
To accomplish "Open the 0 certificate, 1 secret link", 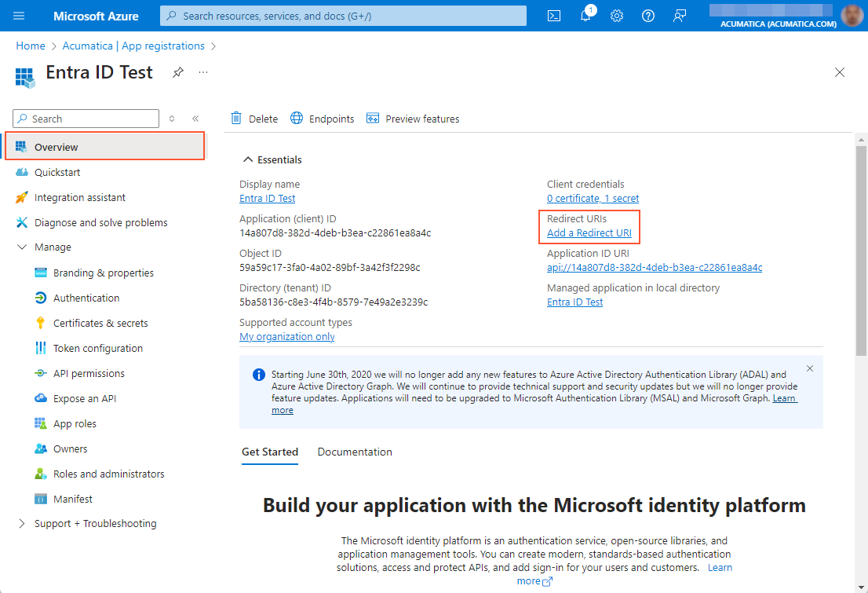I will pyautogui.click(x=593, y=199).
